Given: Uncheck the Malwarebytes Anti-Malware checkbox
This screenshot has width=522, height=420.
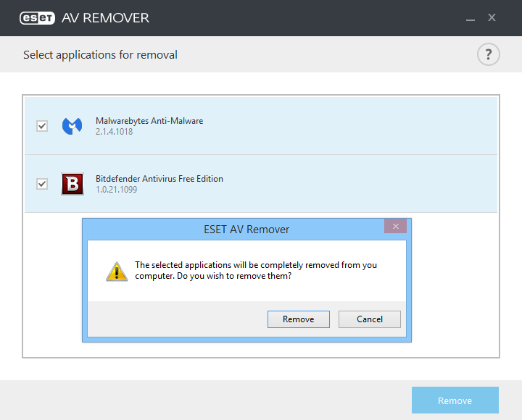Looking at the screenshot, I should [x=42, y=126].
